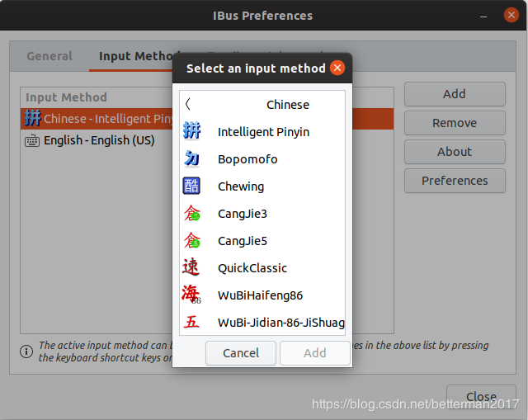The height and width of the screenshot is (420, 528).
Task: Click the QuickClassic input method icon
Action: pos(191,268)
